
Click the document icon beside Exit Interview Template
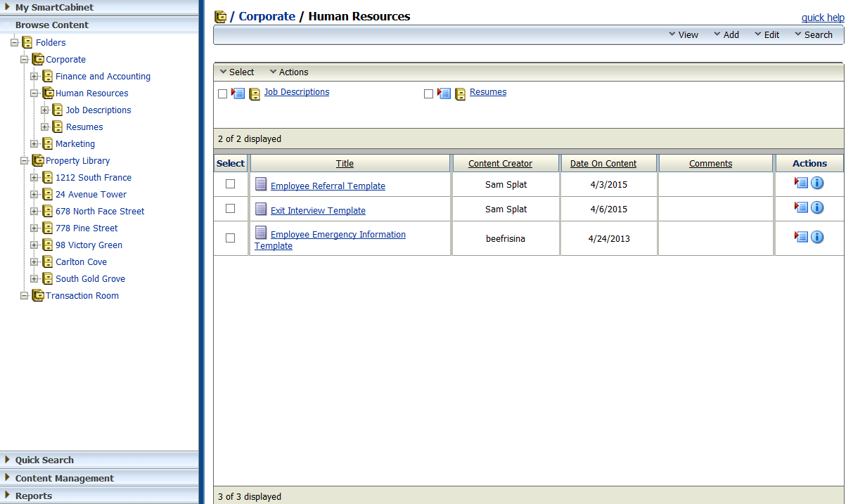point(261,209)
